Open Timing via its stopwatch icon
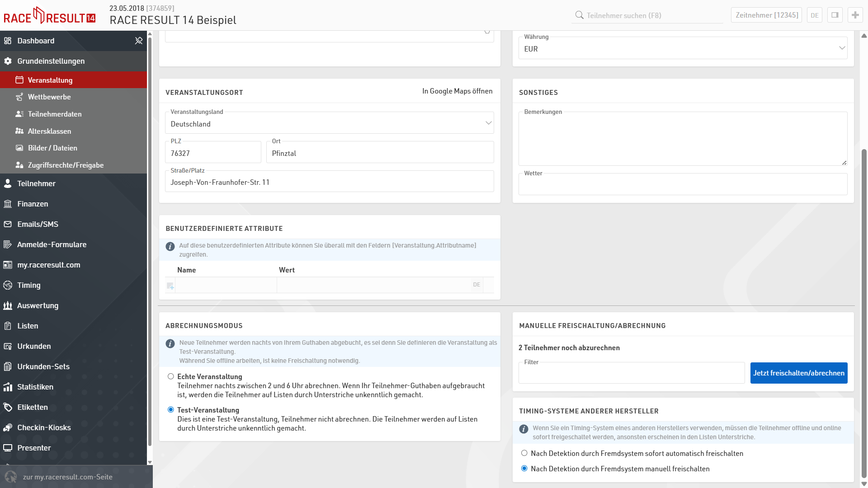The height and width of the screenshot is (488, 868). click(x=8, y=285)
